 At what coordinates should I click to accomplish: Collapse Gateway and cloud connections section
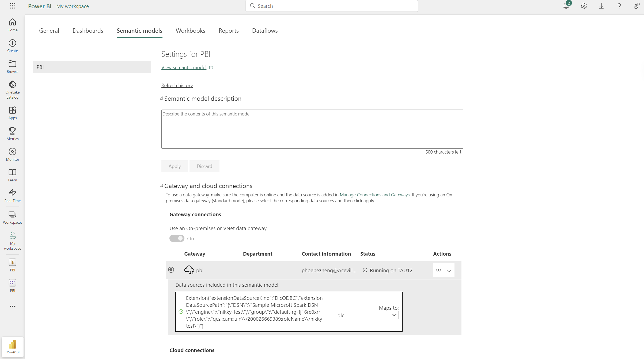pos(161,186)
